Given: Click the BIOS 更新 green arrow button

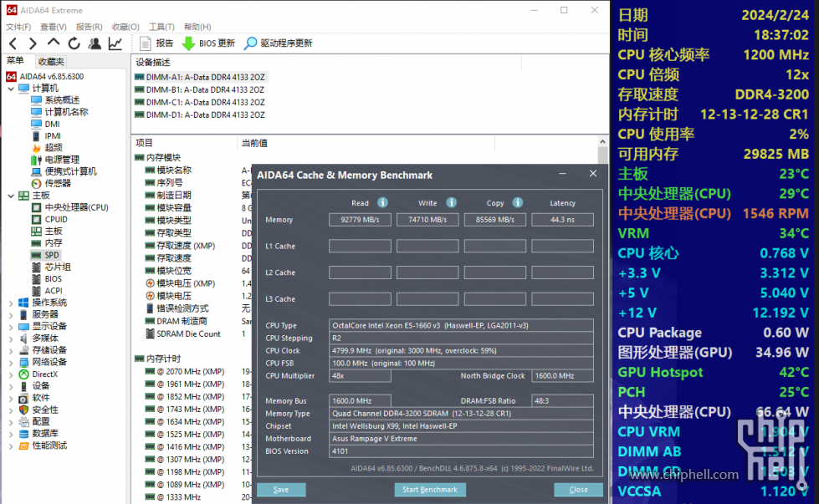Looking at the screenshot, I should pos(208,43).
